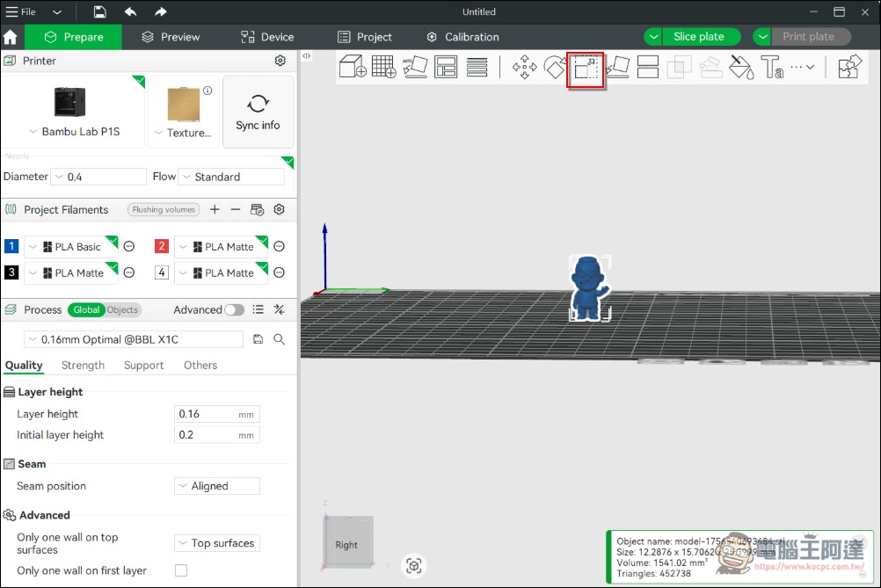Open the File menu dropdown arrow

(57, 11)
